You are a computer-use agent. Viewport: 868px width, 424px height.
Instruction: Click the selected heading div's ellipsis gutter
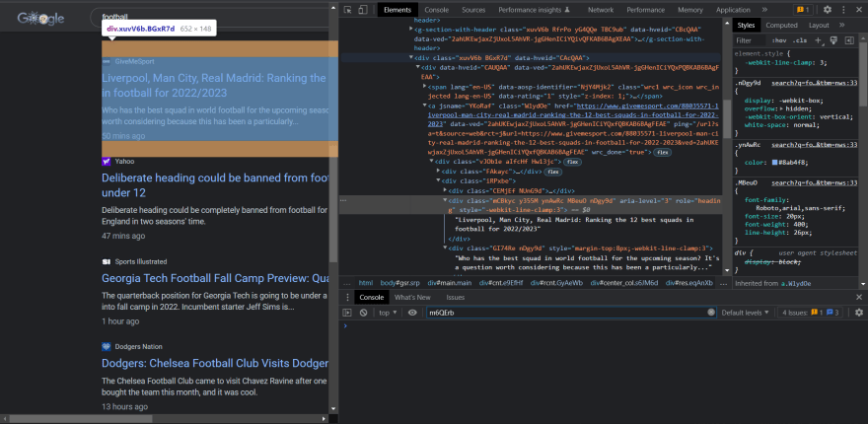click(x=344, y=200)
